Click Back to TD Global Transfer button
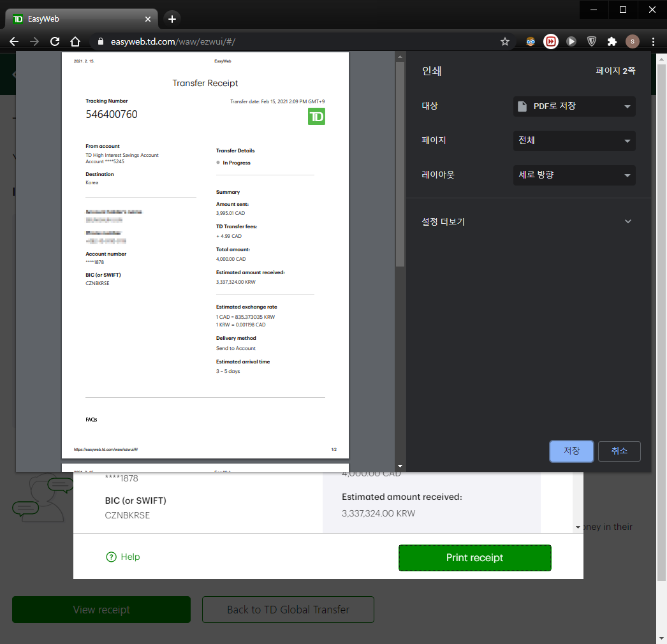667x644 pixels. click(x=288, y=610)
